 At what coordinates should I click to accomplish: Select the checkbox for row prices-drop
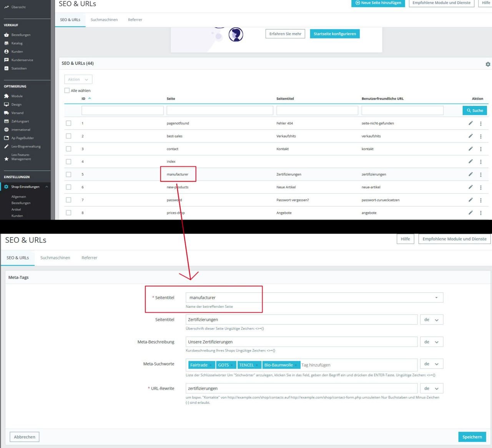click(x=68, y=212)
